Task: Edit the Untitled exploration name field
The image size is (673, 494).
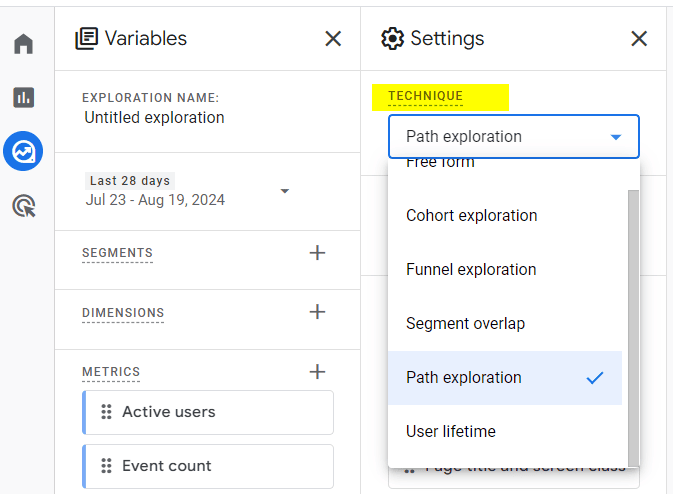Action: [x=154, y=118]
